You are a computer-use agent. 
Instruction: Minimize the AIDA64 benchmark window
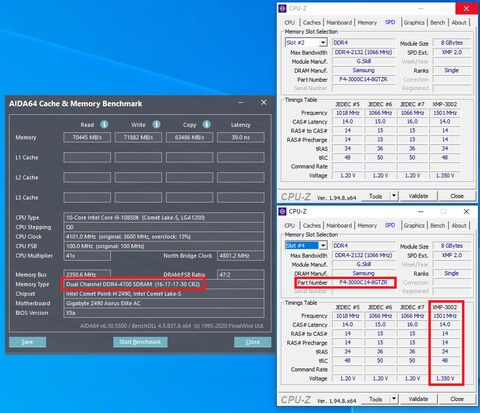click(241, 103)
